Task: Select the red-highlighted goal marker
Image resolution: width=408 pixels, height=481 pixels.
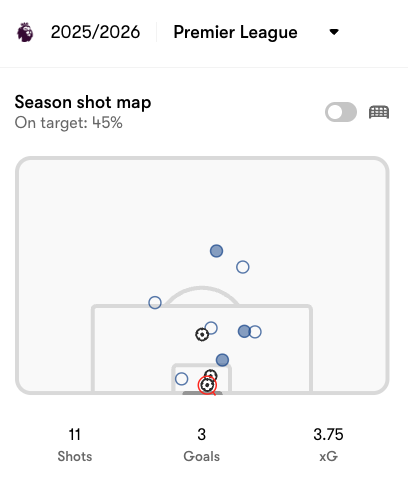Action: 207,385
